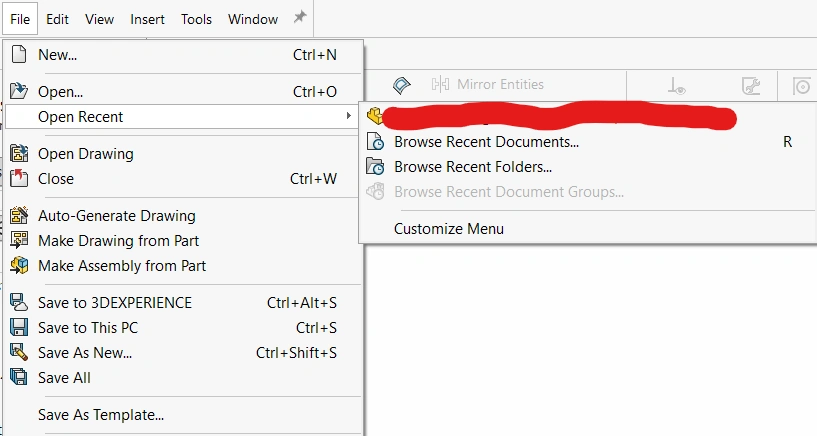The image size is (817, 436).
Task: Click the Auto-Generate Drawing icon
Action: [x=19, y=215]
